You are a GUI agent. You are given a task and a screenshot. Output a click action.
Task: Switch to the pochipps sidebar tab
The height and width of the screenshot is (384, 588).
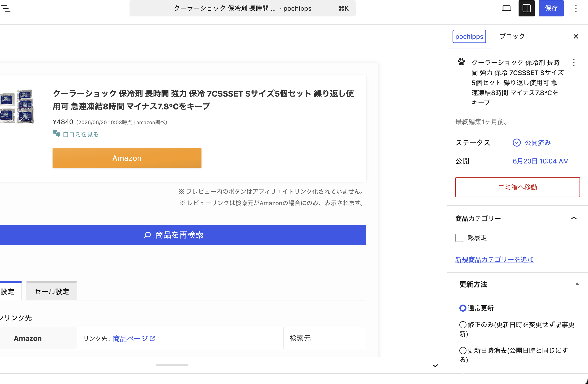coord(469,37)
